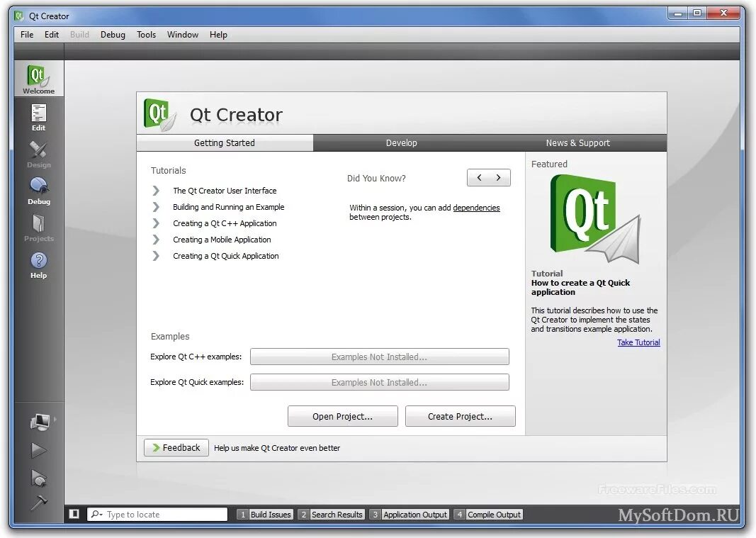This screenshot has height=538, width=756.
Task: Switch to Debug mode in sidebar
Action: [38, 191]
